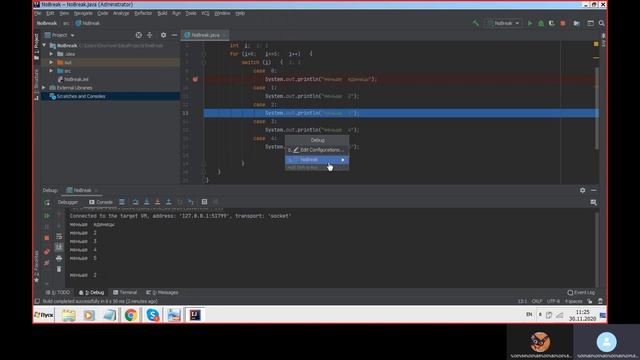This screenshot has width=640, height=360.
Task: Toggle soft-wrap icon in console sidebar
Action: (59, 237)
